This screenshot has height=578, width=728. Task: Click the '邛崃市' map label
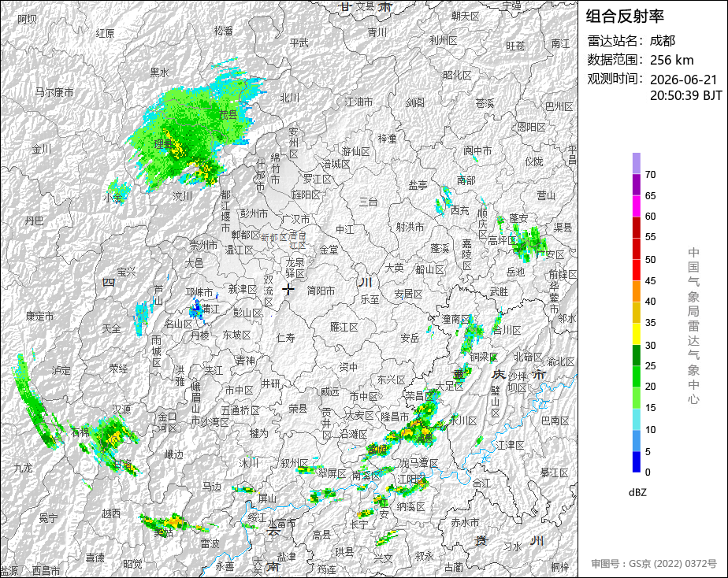(x=199, y=292)
